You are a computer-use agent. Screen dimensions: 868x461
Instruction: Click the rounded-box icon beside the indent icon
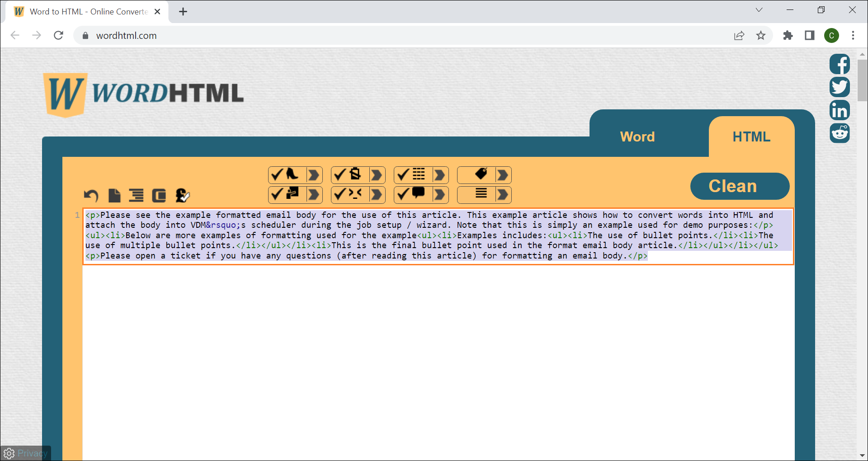(159, 195)
